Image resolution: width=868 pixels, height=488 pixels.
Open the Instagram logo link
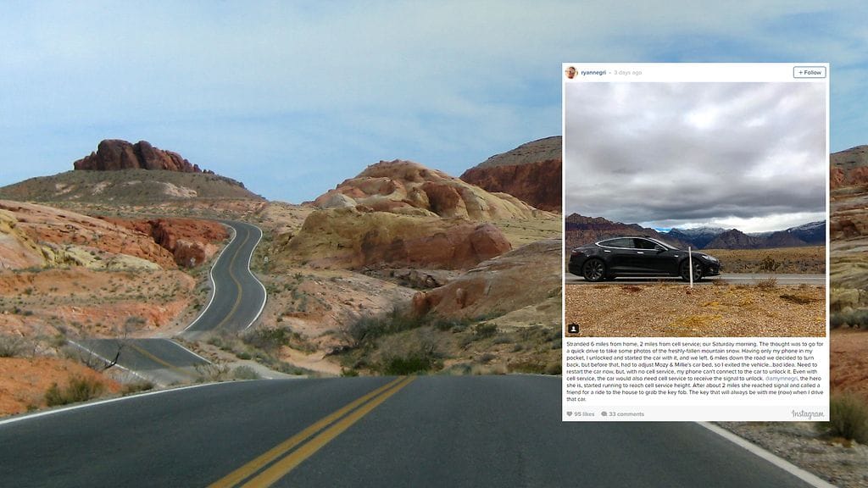[x=807, y=413]
